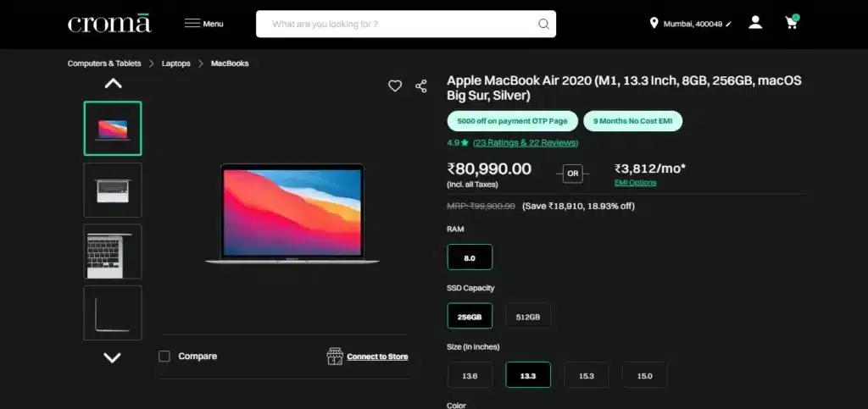This screenshot has width=868, height=409.
Task: Show more thumbnails with down chevron
Action: click(113, 357)
